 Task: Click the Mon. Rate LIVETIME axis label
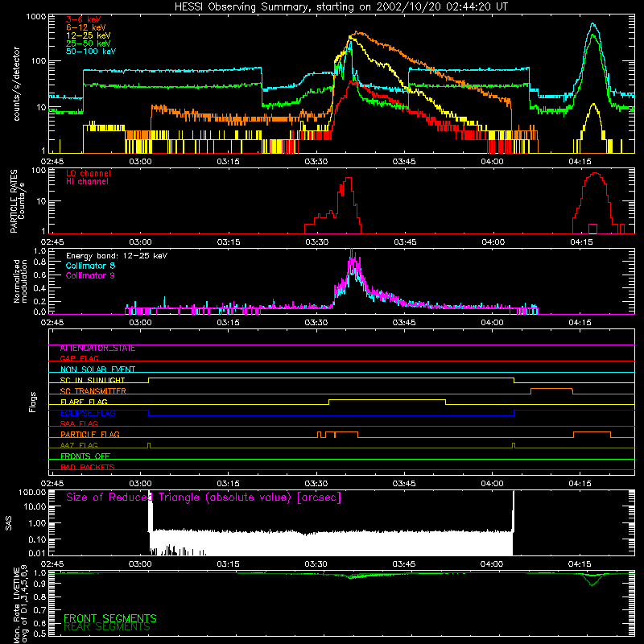coord(20,605)
